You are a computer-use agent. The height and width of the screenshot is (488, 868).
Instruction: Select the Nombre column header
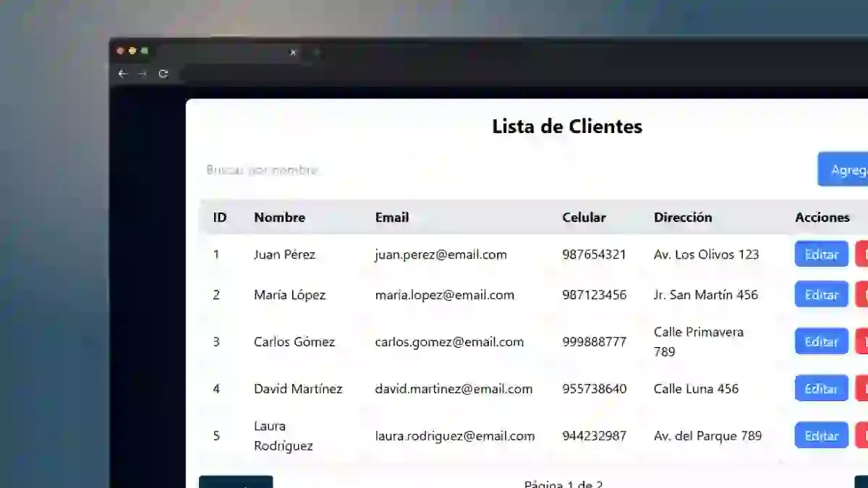click(279, 218)
